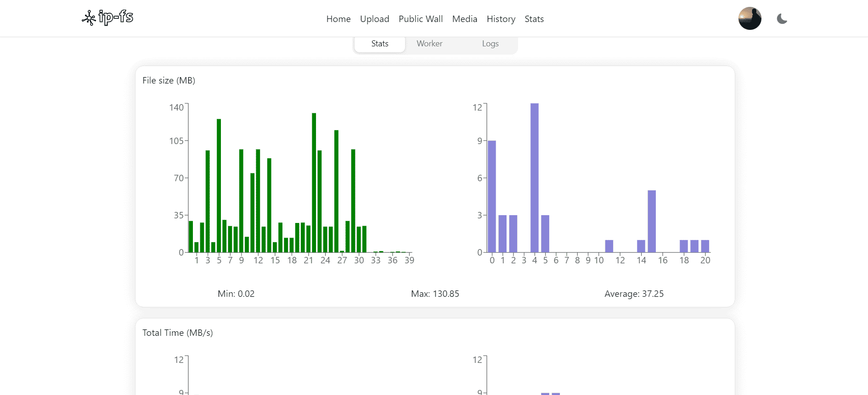
Task: Click the Average: 37.25 label
Action: click(x=634, y=294)
